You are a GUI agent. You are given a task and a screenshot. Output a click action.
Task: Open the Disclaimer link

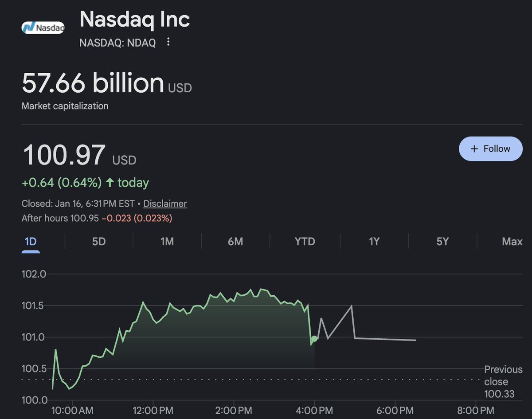(165, 204)
